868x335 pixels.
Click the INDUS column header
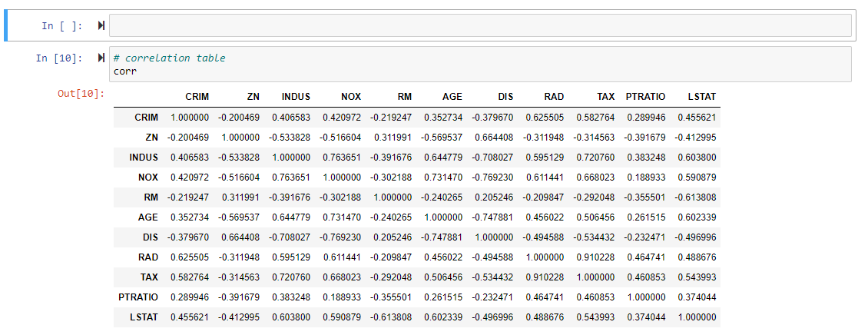point(297,96)
